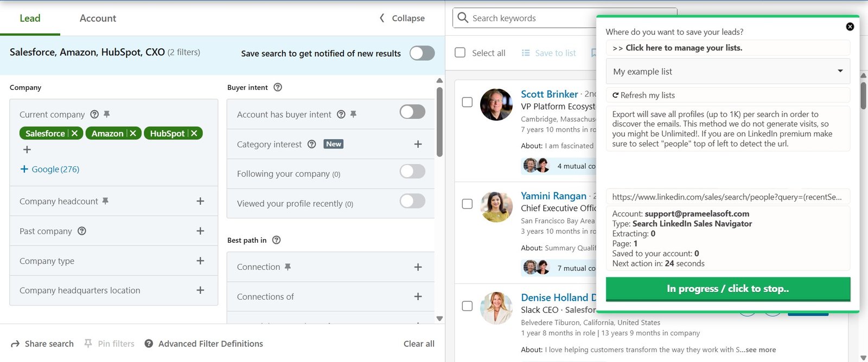The height and width of the screenshot is (362, 868).
Task: Open help icon beside Current company
Action: [94, 114]
